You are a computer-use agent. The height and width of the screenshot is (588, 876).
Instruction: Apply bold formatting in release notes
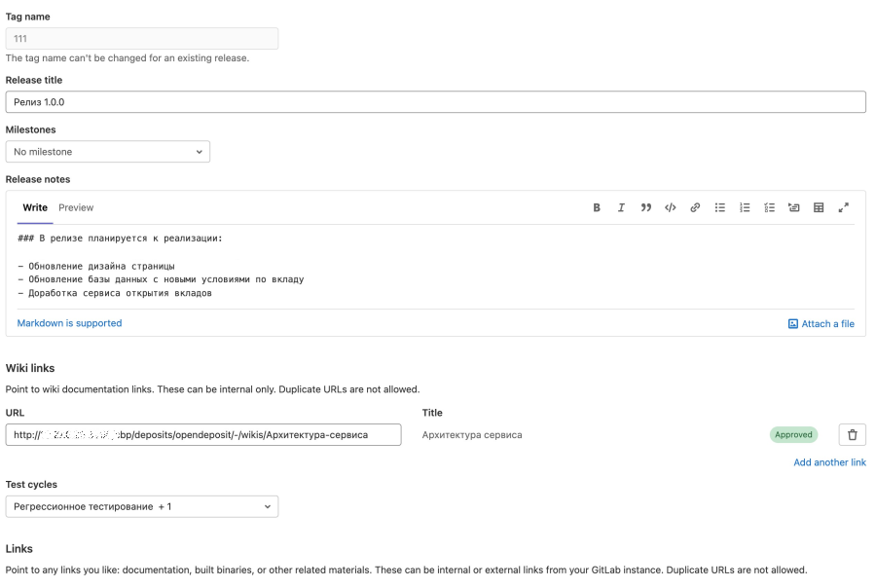(x=597, y=207)
